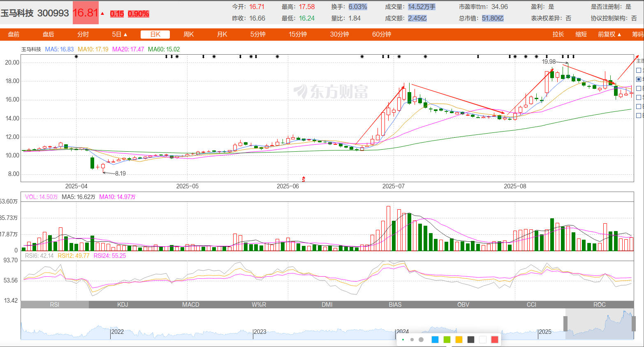Switch to the 分时 intraday tab
Image resolution: width=644 pixels, height=347 pixels.
[83, 35]
